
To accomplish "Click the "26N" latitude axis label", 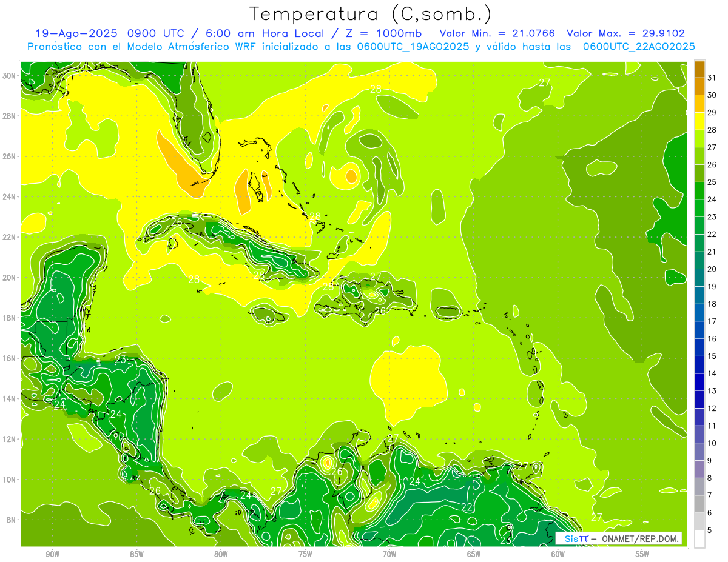I will (10, 156).
